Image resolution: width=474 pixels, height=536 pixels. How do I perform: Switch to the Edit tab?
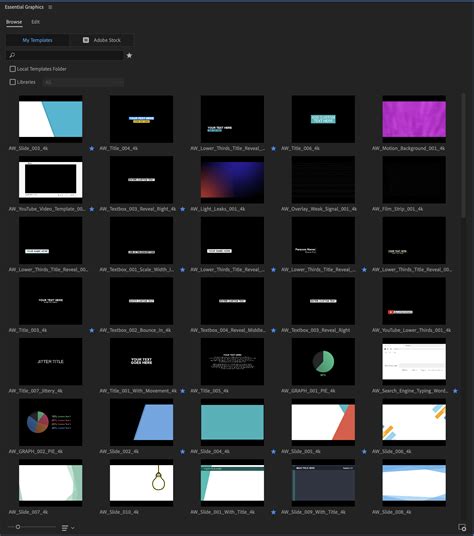tap(36, 22)
